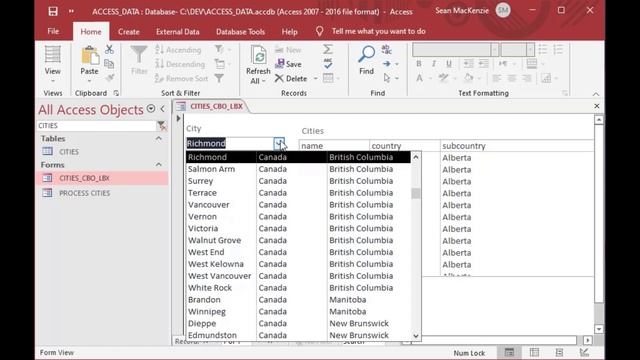Open the Clipboard dialog launcher
This screenshot has width=640, height=360.
(x=116, y=93)
